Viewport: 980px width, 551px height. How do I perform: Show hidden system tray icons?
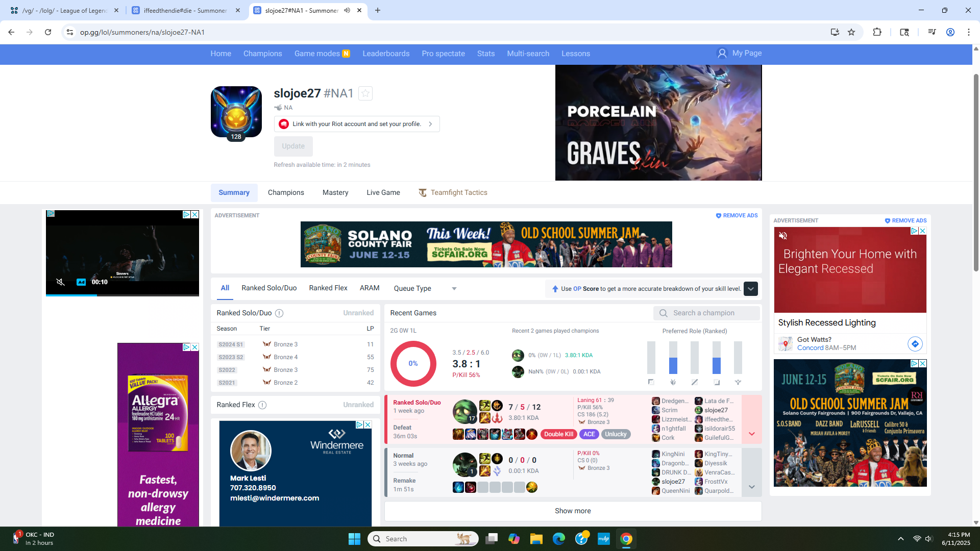900,539
